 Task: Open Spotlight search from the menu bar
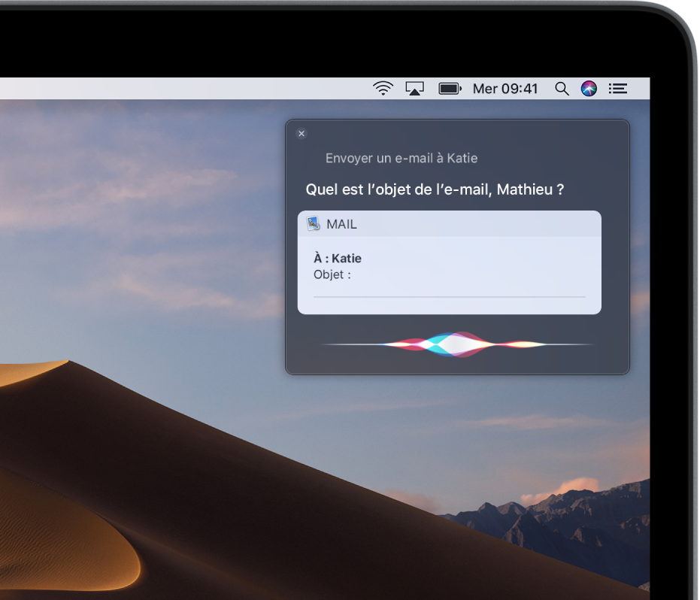pos(562,88)
